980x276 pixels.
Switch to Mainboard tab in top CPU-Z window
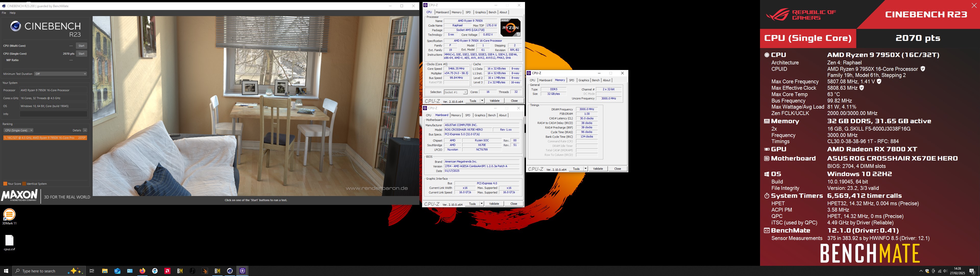tap(442, 12)
